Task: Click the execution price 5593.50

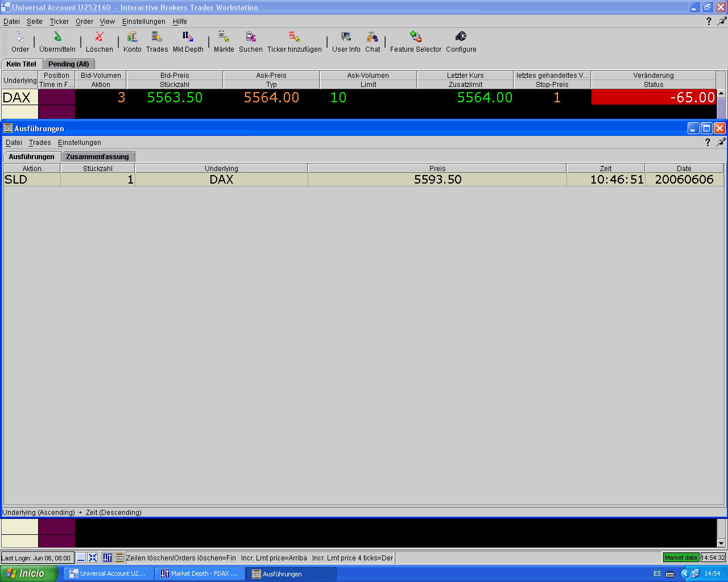Action: click(437, 180)
